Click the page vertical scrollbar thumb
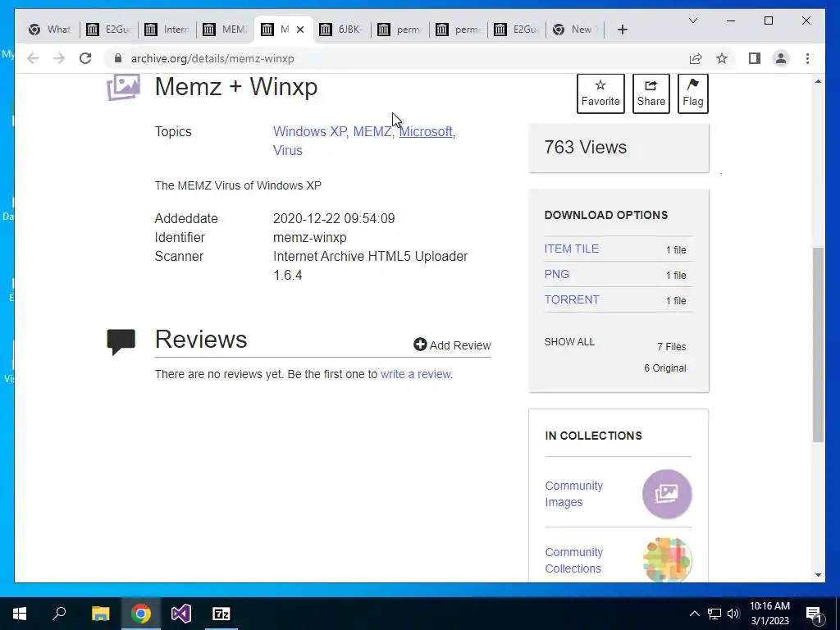Viewport: 840px width, 630px height. pos(818,345)
